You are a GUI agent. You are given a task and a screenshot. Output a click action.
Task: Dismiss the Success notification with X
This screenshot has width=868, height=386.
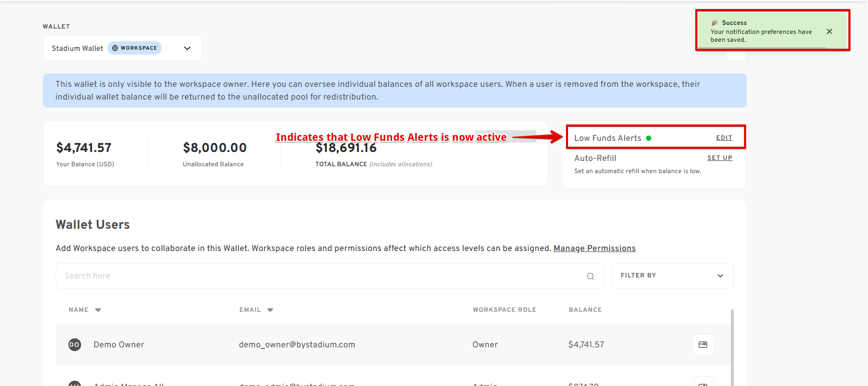[x=829, y=32]
